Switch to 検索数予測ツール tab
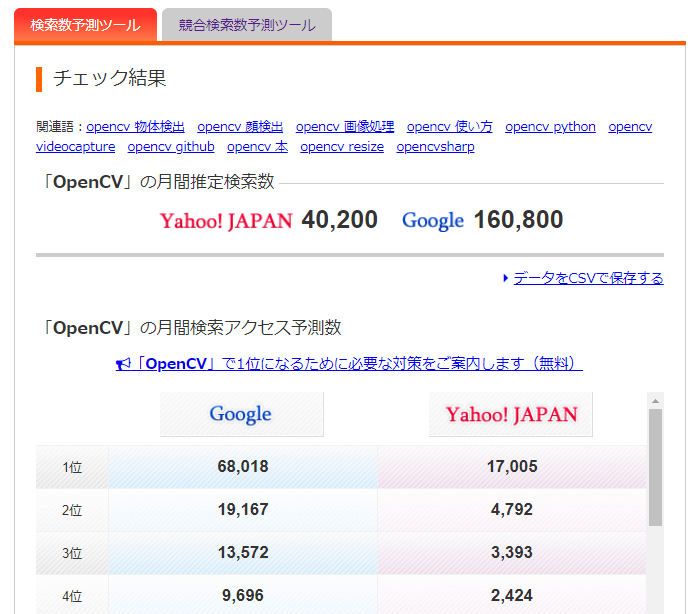 [x=85, y=25]
